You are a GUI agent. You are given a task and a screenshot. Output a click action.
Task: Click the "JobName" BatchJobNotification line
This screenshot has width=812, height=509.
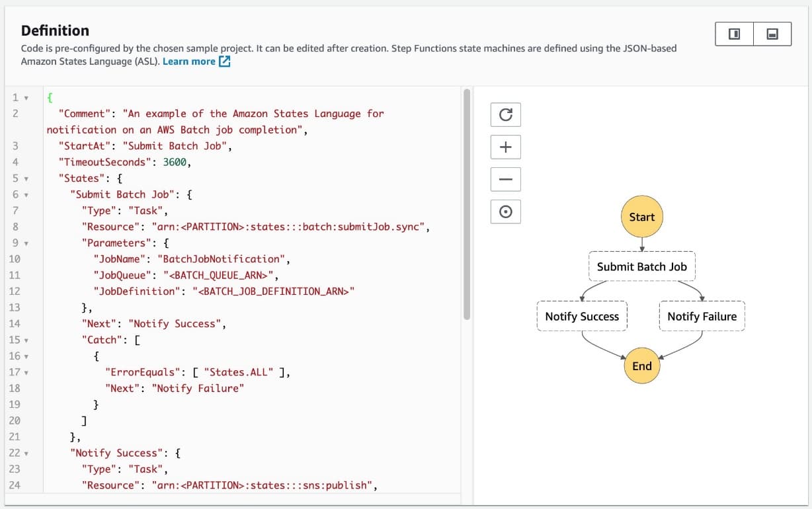(x=192, y=259)
